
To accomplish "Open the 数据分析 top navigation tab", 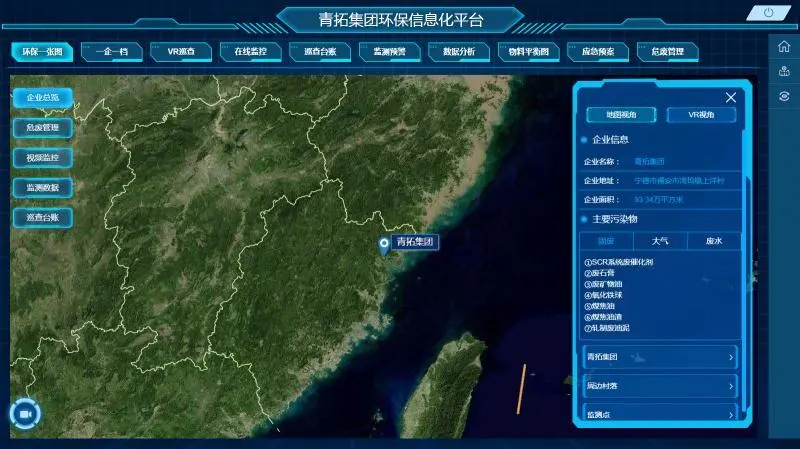I will [x=459, y=51].
